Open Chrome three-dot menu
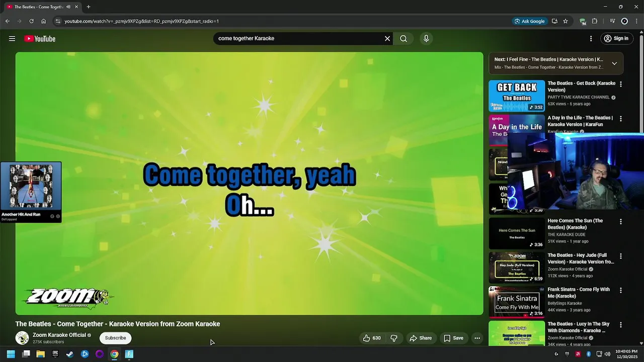The height and width of the screenshot is (362, 644). 636,21
